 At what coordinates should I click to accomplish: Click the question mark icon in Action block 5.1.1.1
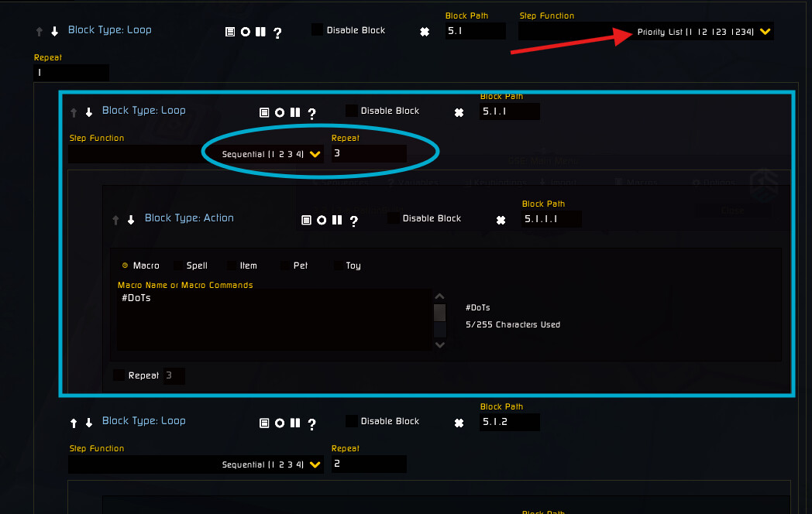point(353,221)
